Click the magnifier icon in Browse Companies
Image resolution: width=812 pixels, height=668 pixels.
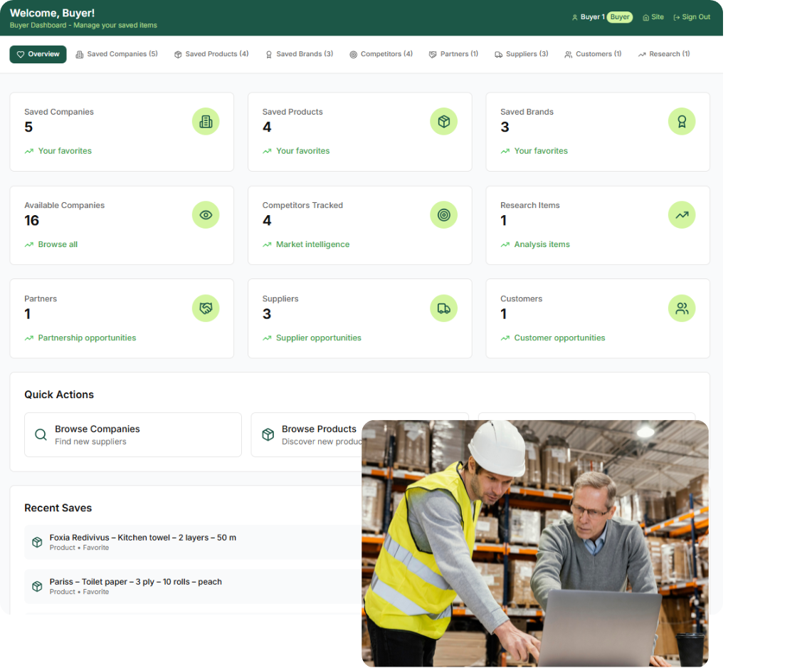click(x=41, y=435)
